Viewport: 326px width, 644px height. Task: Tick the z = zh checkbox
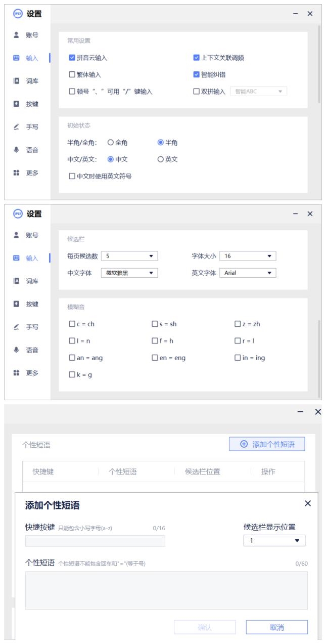pos(238,324)
